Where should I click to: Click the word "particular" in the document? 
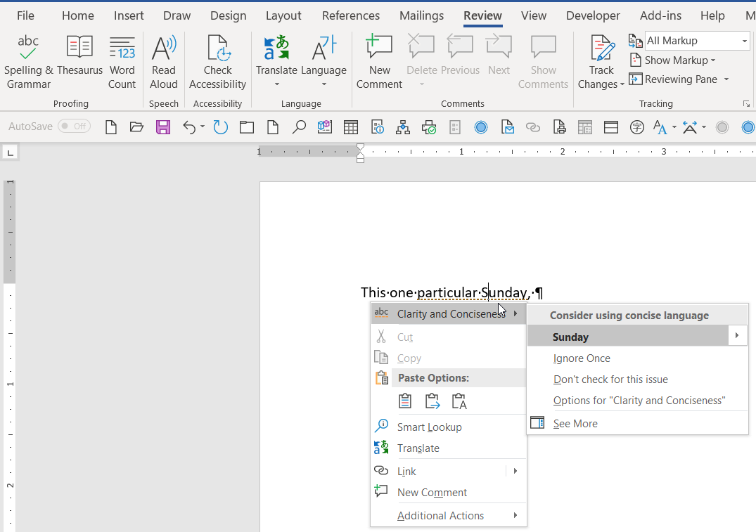point(447,293)
